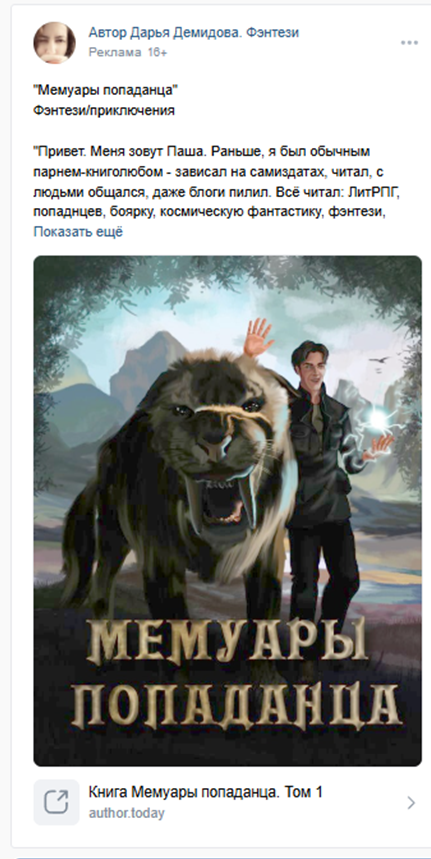Screen dimensions: 431x859
Task: Click the external link icon beside book title
Action: pyautogui.click(x=56, y=802)
